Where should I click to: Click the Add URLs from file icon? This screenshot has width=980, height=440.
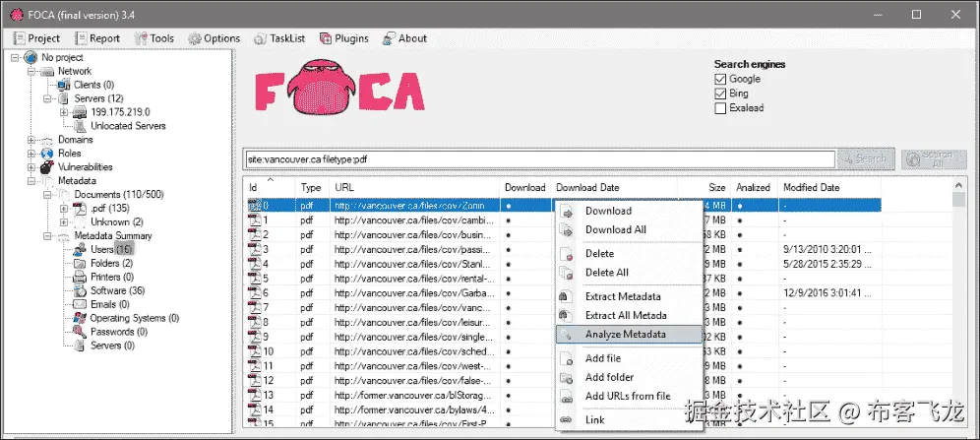pyautogui.click(x=566, y=397)
